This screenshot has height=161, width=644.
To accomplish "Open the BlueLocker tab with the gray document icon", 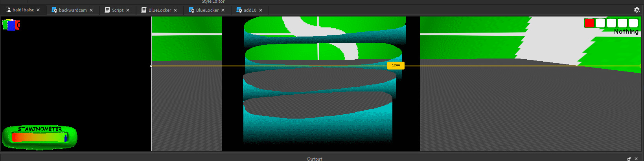I will tap(160, 10).
